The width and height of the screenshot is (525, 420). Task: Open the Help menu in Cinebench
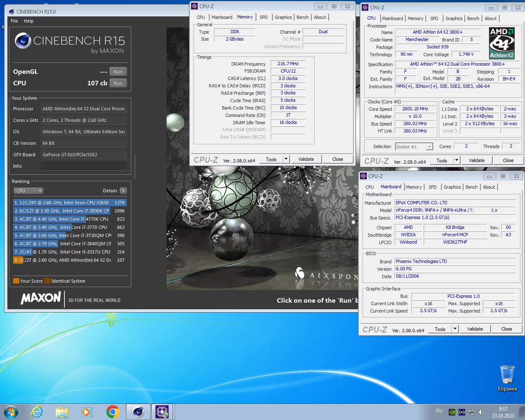29,21
